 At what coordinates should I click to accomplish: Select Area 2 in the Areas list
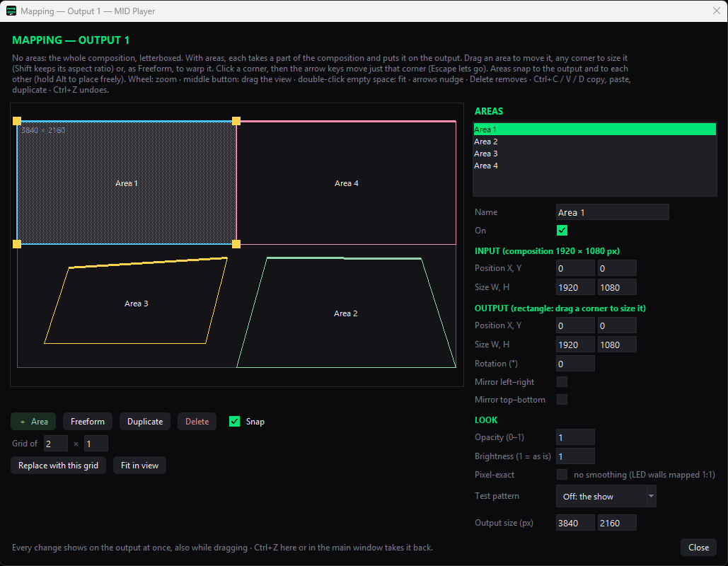tap(594, 141)
